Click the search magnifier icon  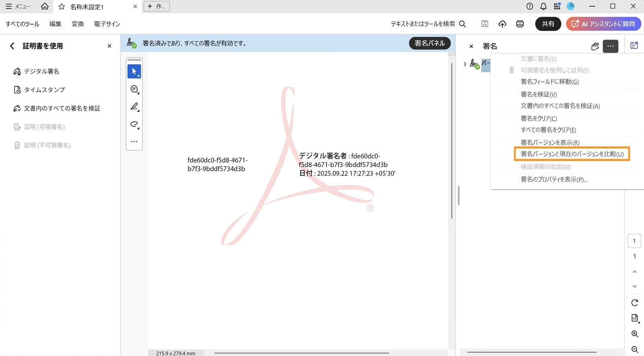(462, 24)
